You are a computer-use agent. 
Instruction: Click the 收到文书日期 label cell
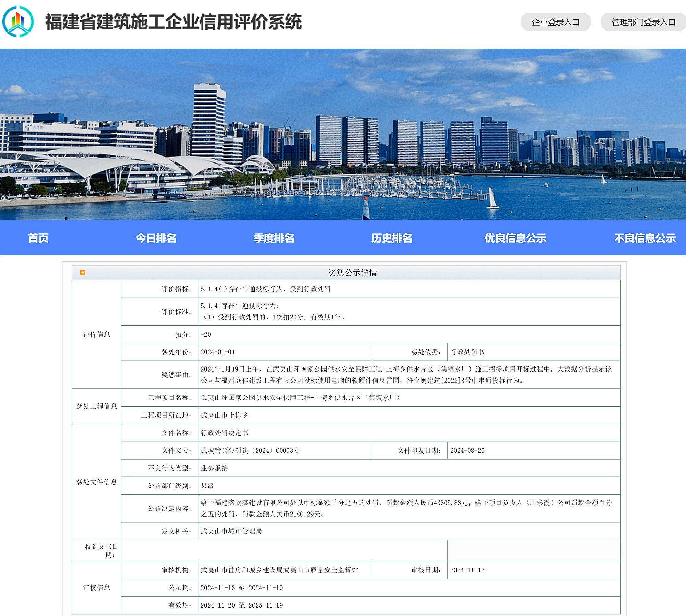[x=96, y=551]
